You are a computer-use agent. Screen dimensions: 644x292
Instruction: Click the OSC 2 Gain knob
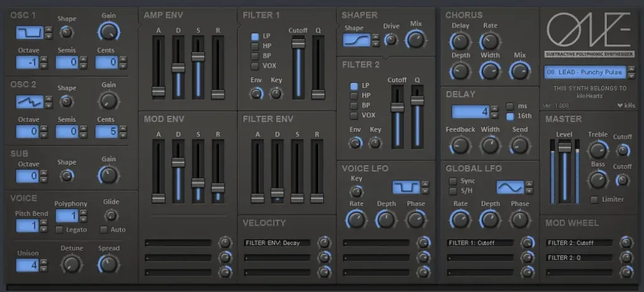tap(108, 100)
